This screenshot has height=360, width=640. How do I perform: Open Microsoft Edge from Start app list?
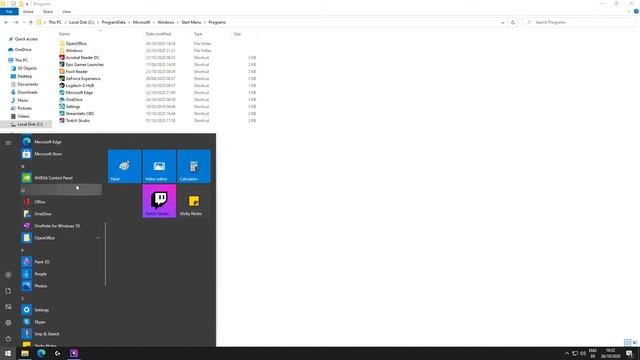tap(61, 142)
